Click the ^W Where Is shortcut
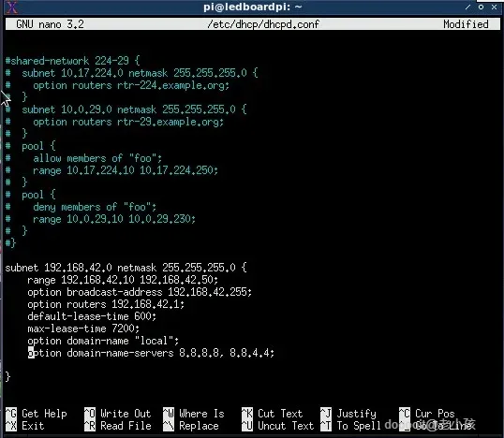The height and width of the screenshot is (438, 504). coord(194,414)
